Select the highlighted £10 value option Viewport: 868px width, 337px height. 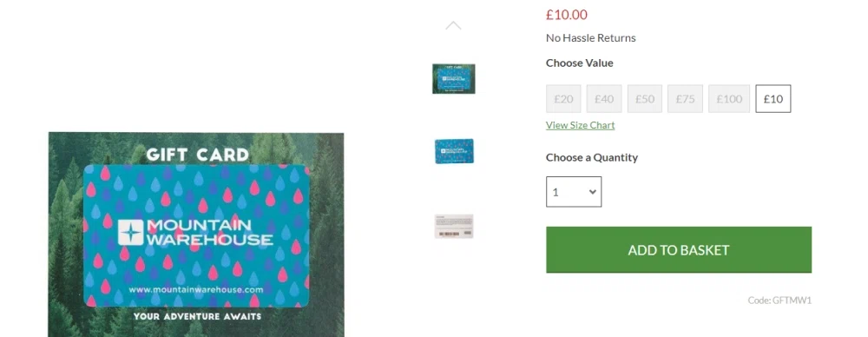[773, 99]
